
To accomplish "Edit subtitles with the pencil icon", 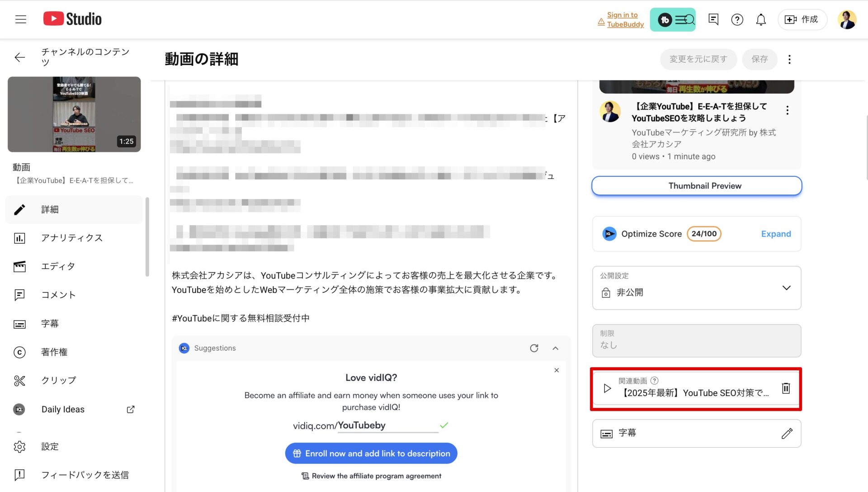I will [x=787, y=433].
